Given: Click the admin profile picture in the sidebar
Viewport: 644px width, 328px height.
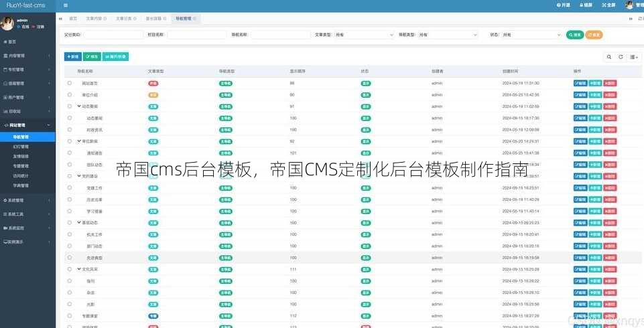Looking at the screenshot, I should [7, 23].
